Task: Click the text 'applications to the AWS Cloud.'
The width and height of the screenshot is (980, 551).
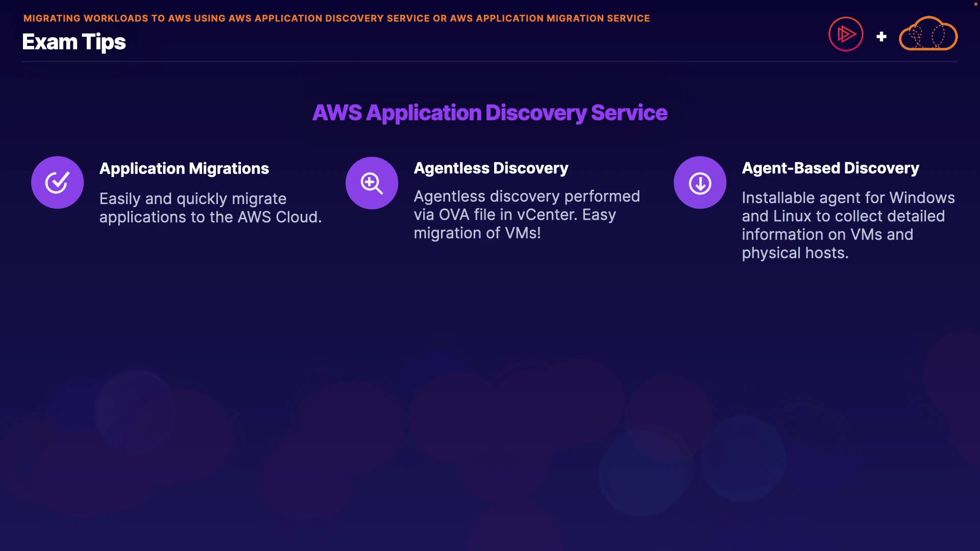Action: click(x=210, y=217)
